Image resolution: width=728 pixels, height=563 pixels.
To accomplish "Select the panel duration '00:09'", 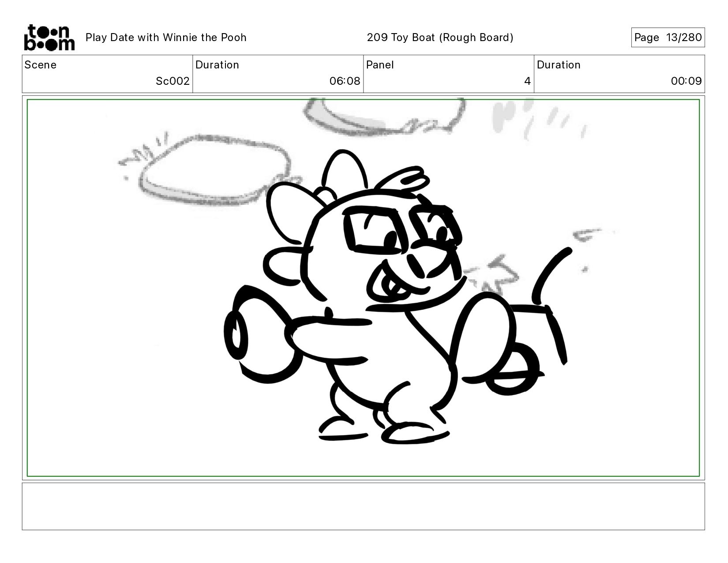I will [686, 81].
